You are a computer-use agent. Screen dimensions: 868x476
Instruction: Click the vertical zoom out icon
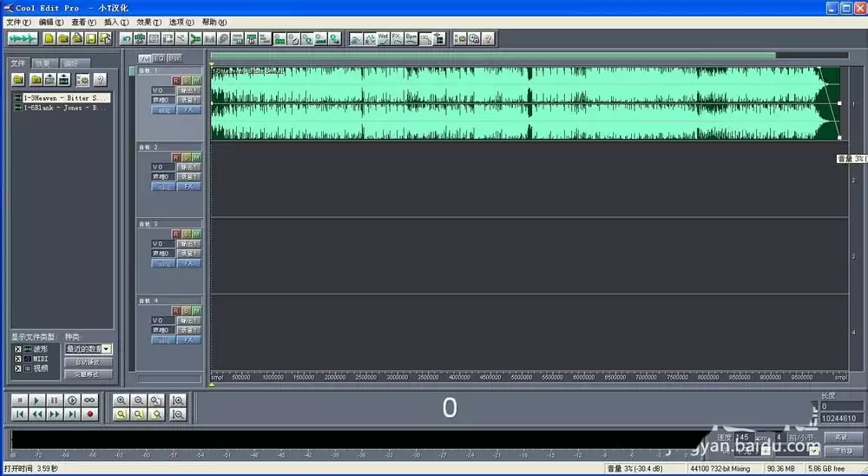tap(178, 414)
